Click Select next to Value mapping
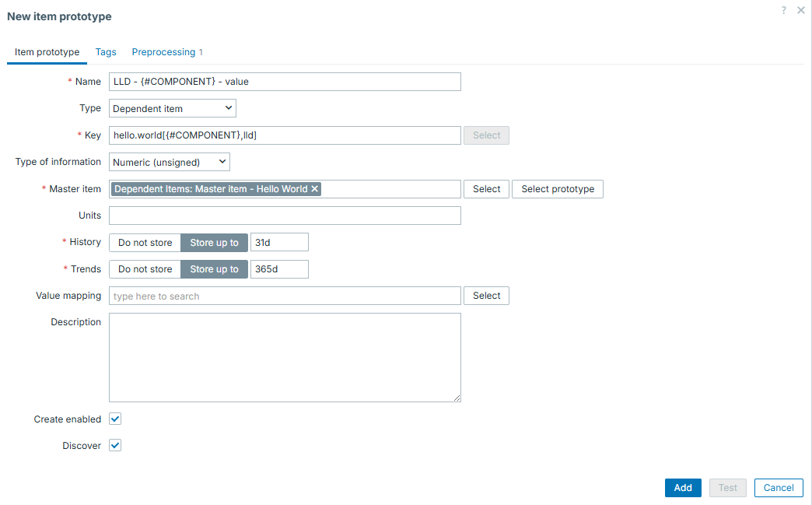The height and width of the screenshot is (505, 812). pos(485,296)
